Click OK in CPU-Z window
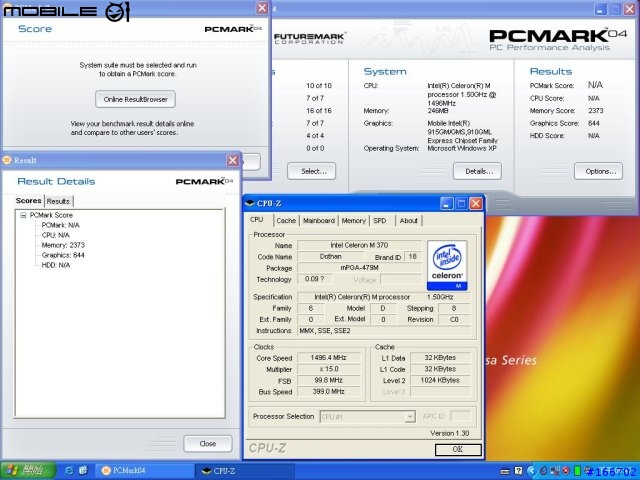 458,449
